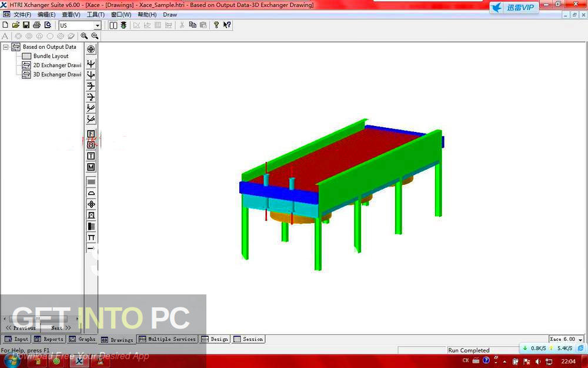Activate the context help pointer icon
The image size is (588, 368).
[x=227, y=25]
